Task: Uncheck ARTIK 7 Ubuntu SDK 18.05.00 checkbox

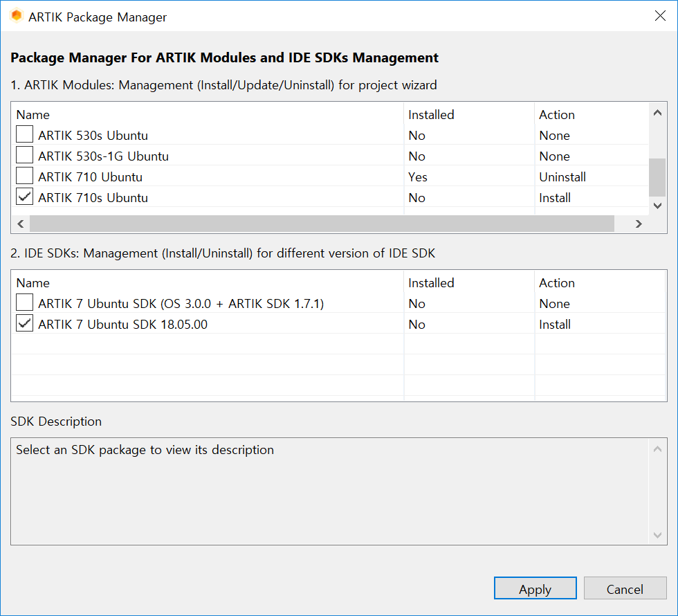Action: click(25, 323)
